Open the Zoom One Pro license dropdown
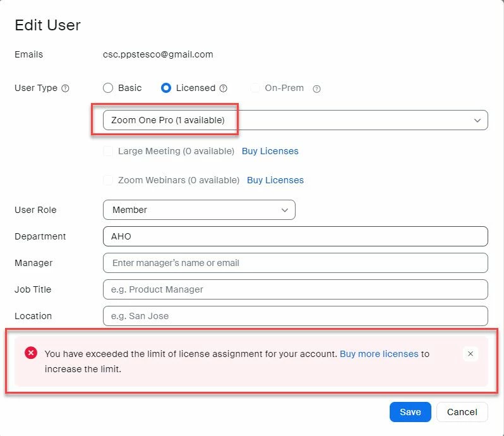 point(296,120)
